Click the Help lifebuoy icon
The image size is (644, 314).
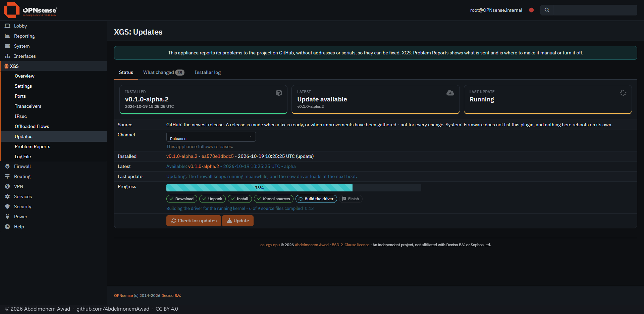[x=7, y=227]
